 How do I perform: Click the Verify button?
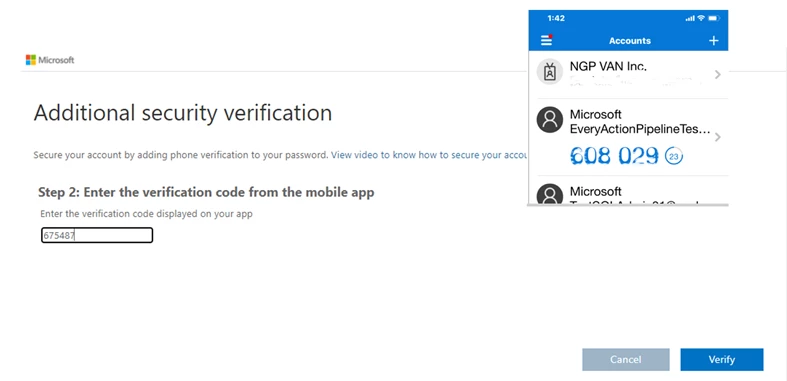pyautogui.click(x=722, y=359)
